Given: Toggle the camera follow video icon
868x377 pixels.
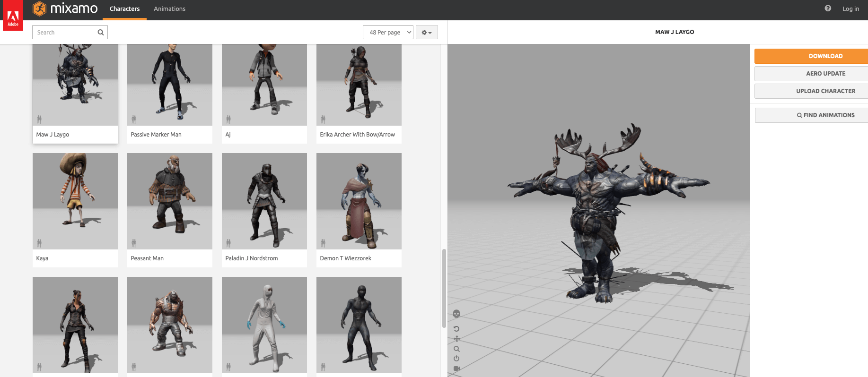Looking at the screenshot, I should (456, 368).
